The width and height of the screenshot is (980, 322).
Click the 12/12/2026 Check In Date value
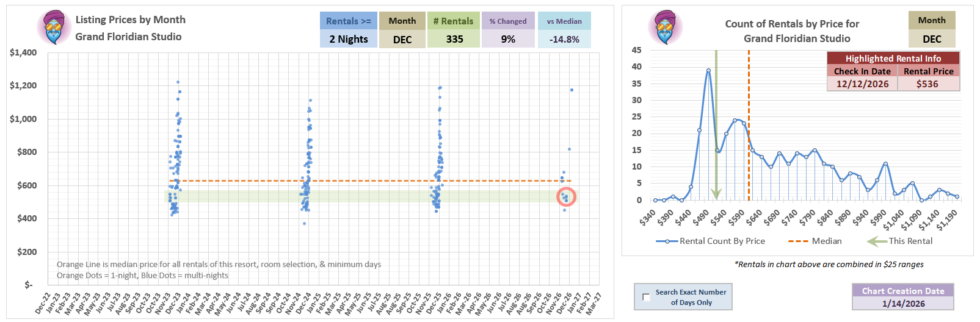[862, 84]
